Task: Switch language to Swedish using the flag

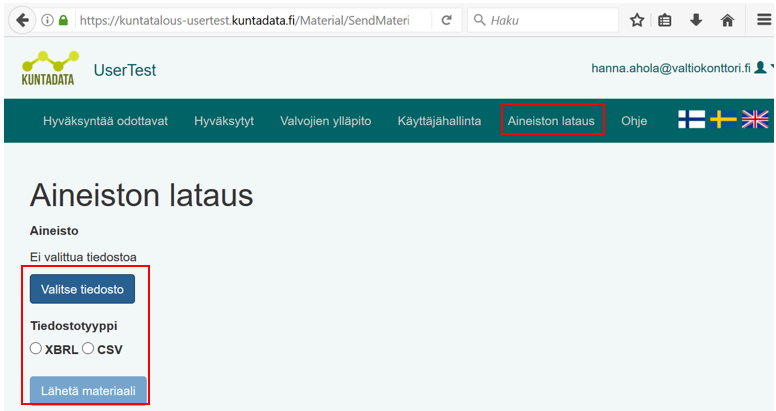Action: pyautogui.click(x=723, y=120)
